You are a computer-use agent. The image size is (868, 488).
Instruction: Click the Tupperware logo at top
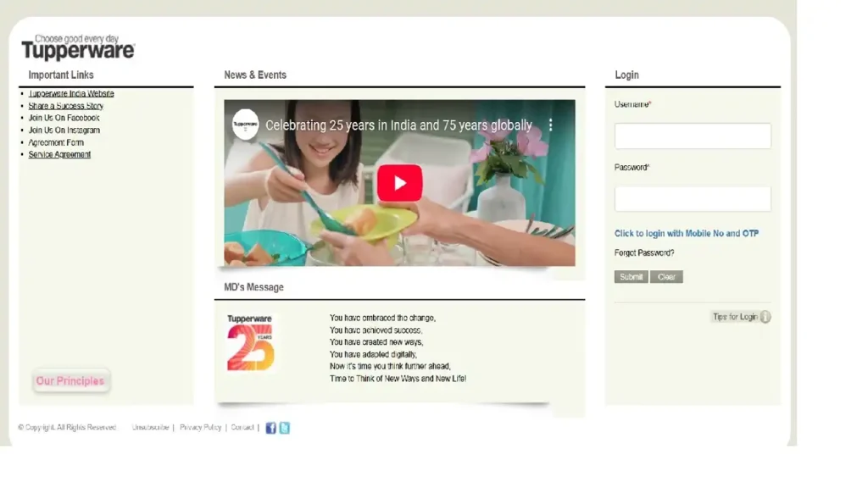[78, 47]
